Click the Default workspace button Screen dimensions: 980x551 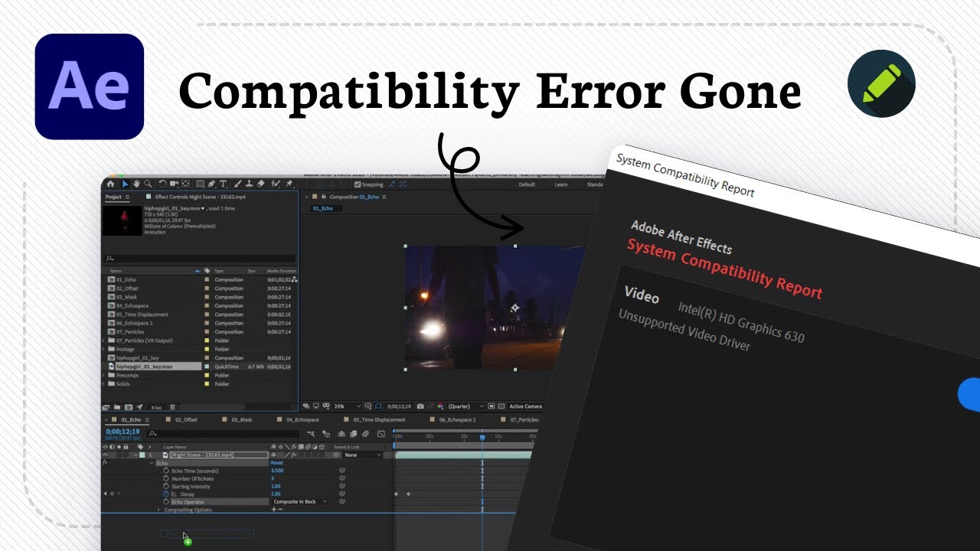[527, 184]
